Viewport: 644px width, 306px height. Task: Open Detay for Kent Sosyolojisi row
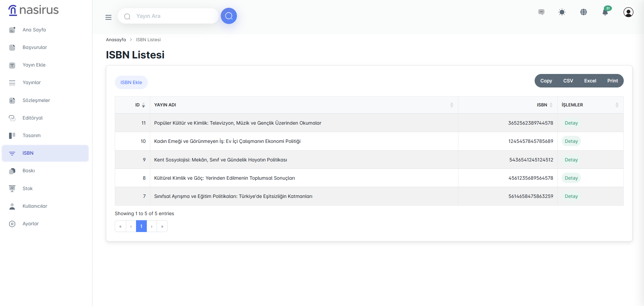571,160
